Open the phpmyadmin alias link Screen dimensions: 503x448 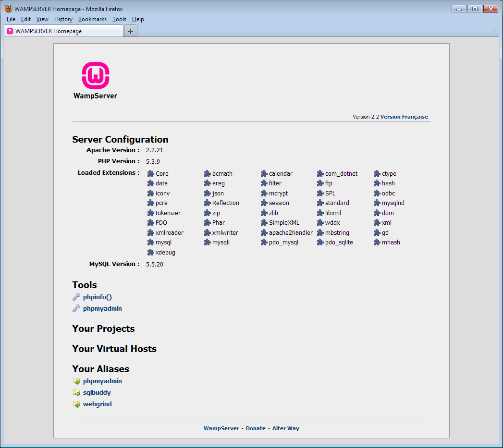(x=102, y=381)
